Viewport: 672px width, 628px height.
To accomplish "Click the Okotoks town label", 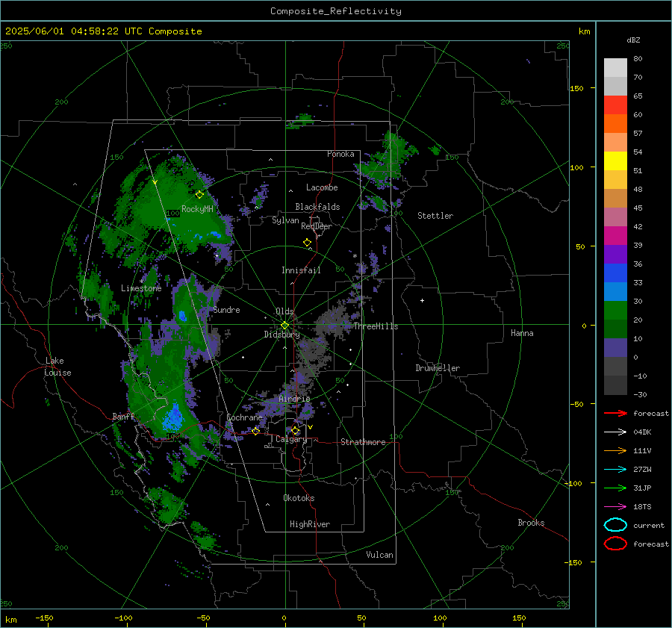I will tap(299, 498).
